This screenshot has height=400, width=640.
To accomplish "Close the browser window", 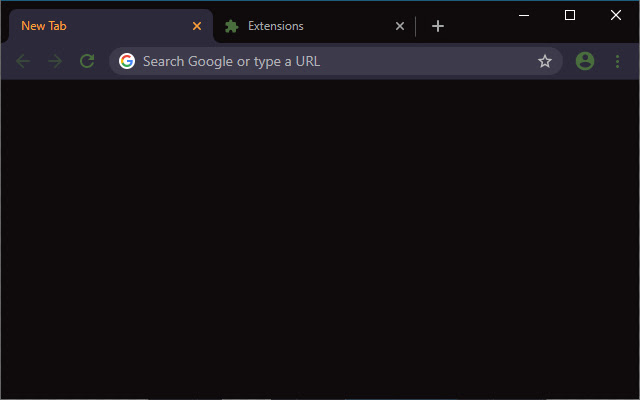I will (616, 15).
